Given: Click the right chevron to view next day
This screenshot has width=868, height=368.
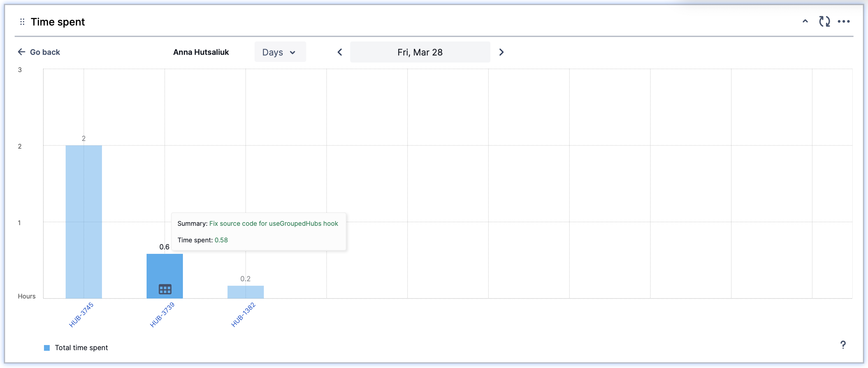Looking at the screenshot, I should [x=501, y=52].
